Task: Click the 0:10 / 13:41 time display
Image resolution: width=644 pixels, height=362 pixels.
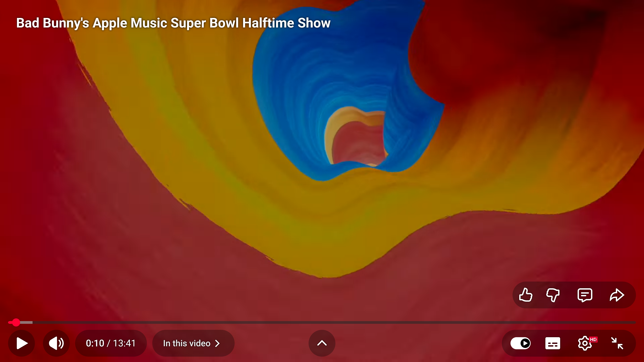Action: point(111,343)
